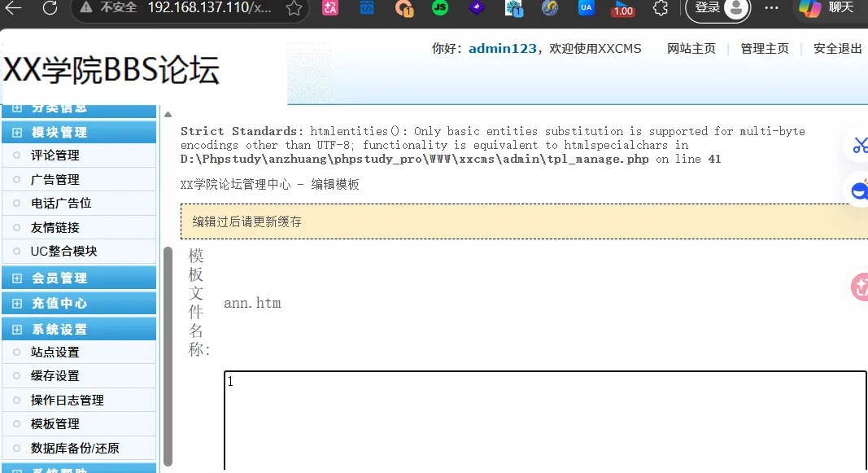
Task: Expand the 会员管理 section
Action: coord(79,278)
